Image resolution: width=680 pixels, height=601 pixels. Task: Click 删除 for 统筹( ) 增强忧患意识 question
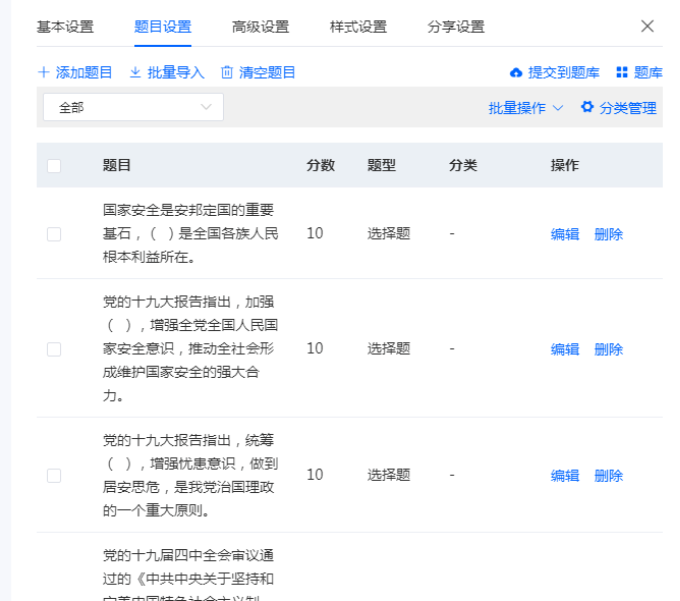608,476
